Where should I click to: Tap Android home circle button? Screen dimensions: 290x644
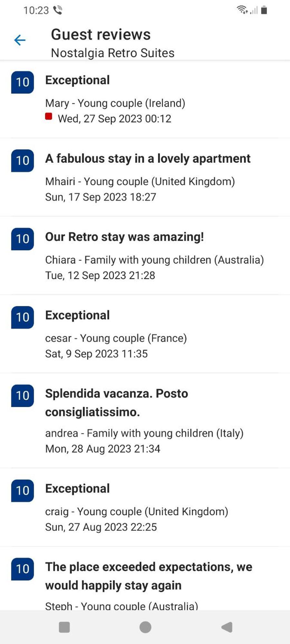click(x=145, y=627)
